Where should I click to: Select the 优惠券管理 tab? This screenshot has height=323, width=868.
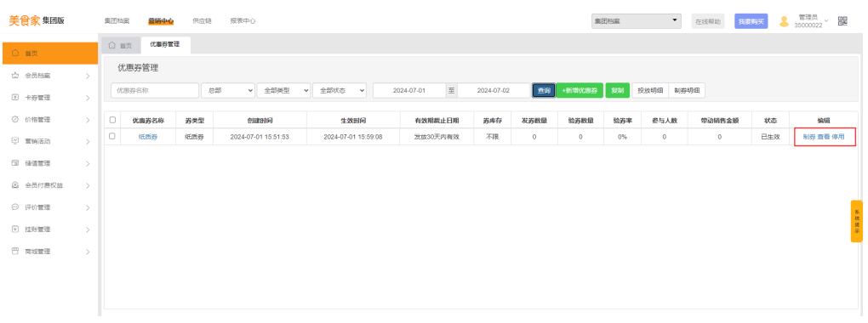click(166, 44)
